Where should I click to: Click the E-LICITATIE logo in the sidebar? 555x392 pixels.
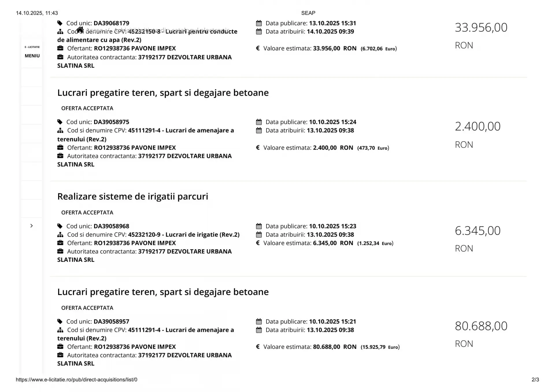tap(32, 47)
